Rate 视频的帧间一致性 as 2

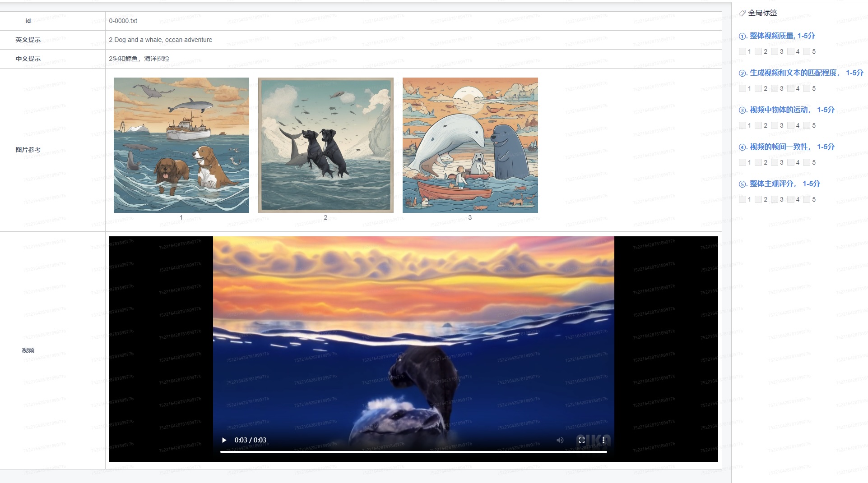pyautogui.click(x=758, y=162)
